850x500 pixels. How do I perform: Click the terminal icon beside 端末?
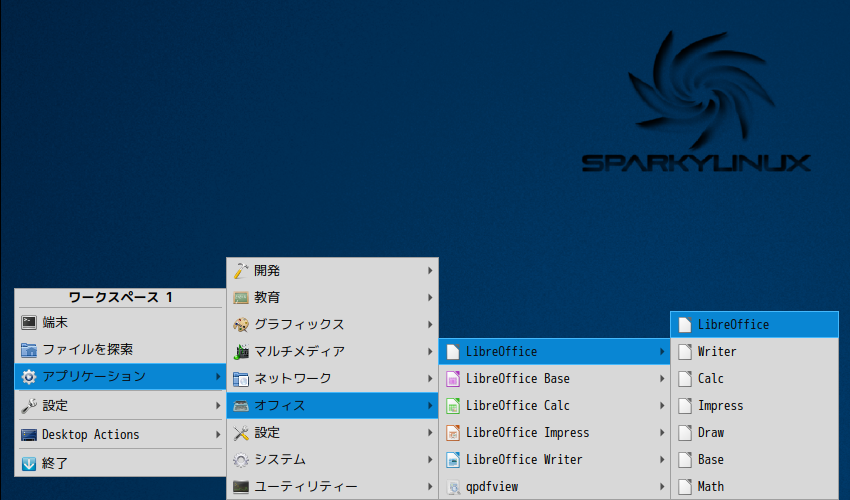click(x=29, y=323)
